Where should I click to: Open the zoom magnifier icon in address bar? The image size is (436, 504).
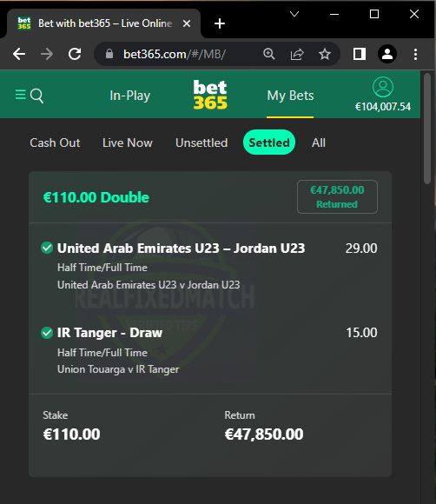pyautogui.click(x=269, y=54)
